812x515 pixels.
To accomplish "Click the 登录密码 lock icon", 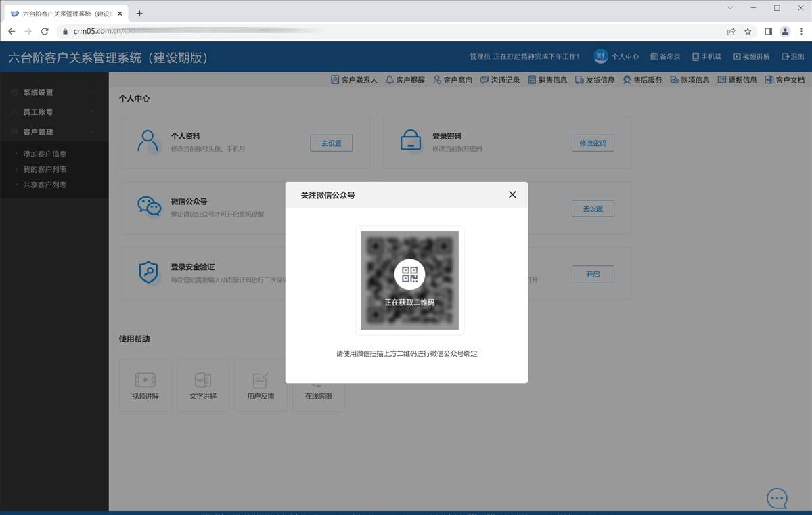I will 411,141.
